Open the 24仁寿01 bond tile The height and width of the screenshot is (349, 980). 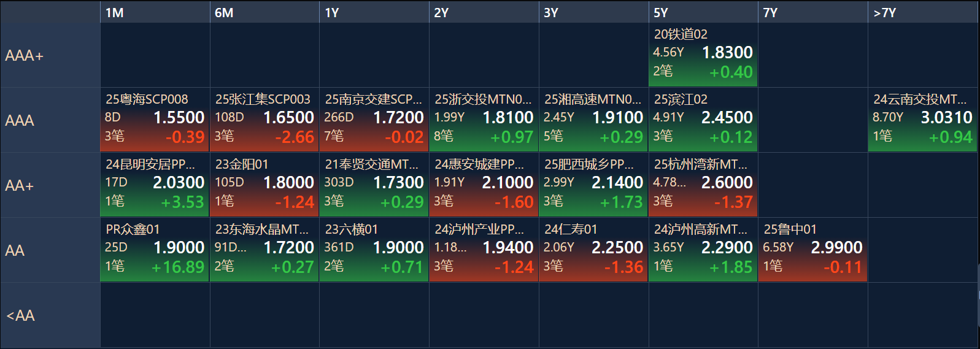pos(593,250)
